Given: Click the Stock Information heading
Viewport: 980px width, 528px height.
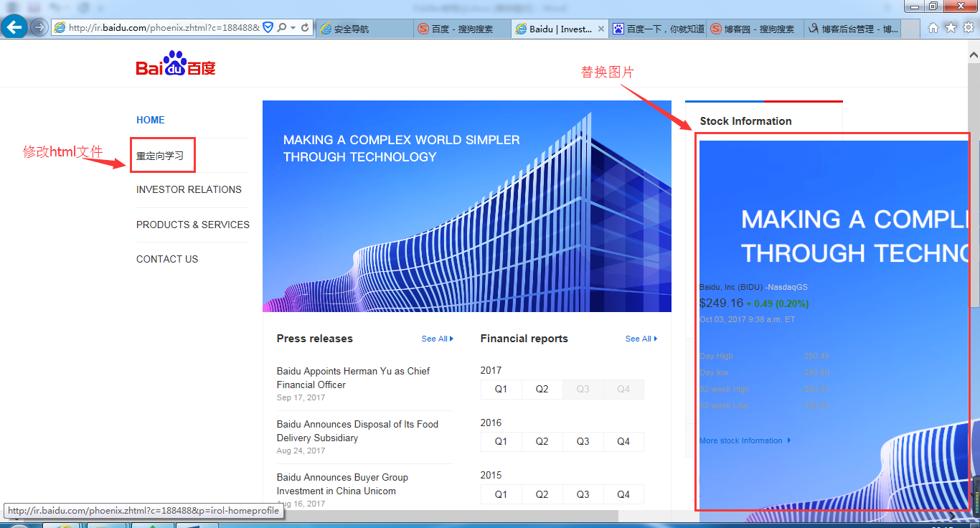Looking at the screenshot, I should 745,121.
